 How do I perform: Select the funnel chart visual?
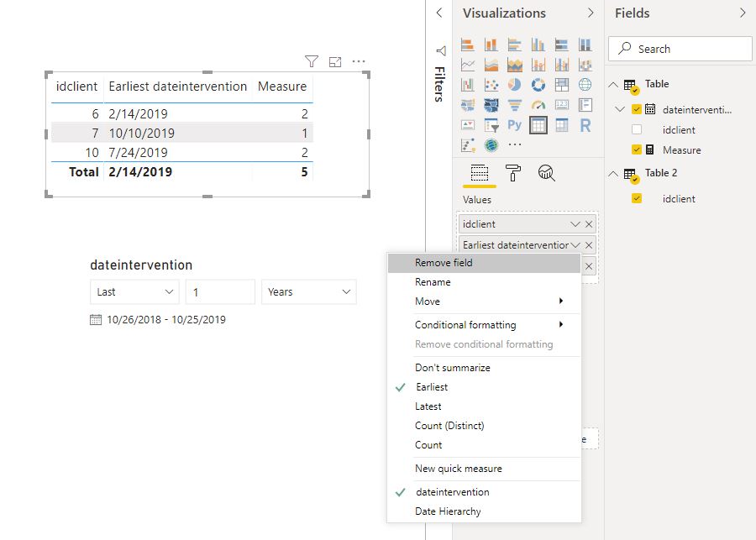pyautogui.click(x=515, y=105)
